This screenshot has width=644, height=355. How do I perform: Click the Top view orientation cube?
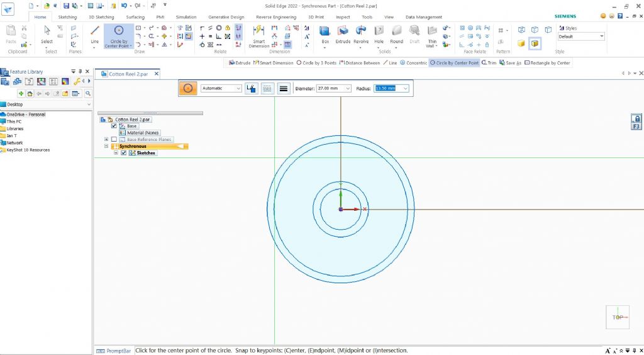coord(618,317)
